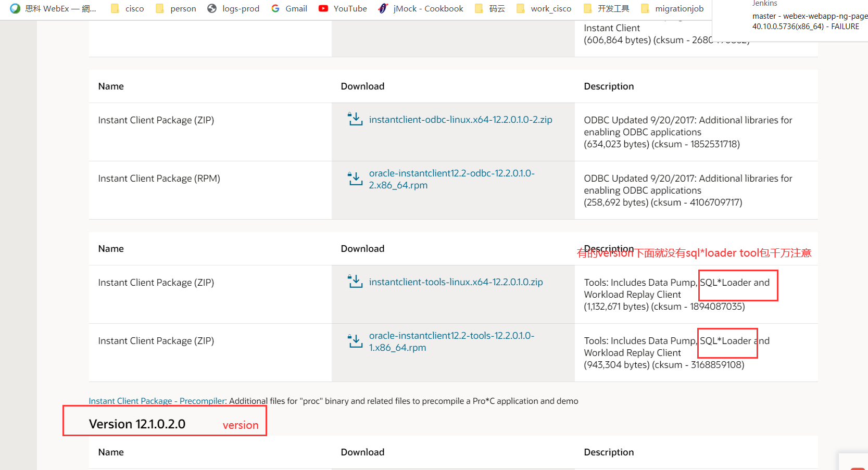Image resolution: width=868 pixels, height=470 pixels.
Task: Click the globe icon of logs-prod bookmark
Action: tap(211, 8)
